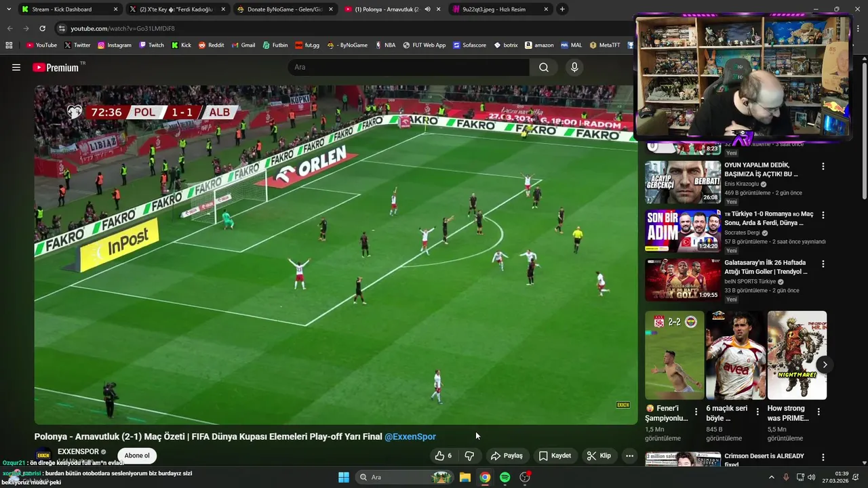The width and height of the screenshot is (868, 488).
Task: Open the Kick bookmark
Action: click(x=181, y=45)
